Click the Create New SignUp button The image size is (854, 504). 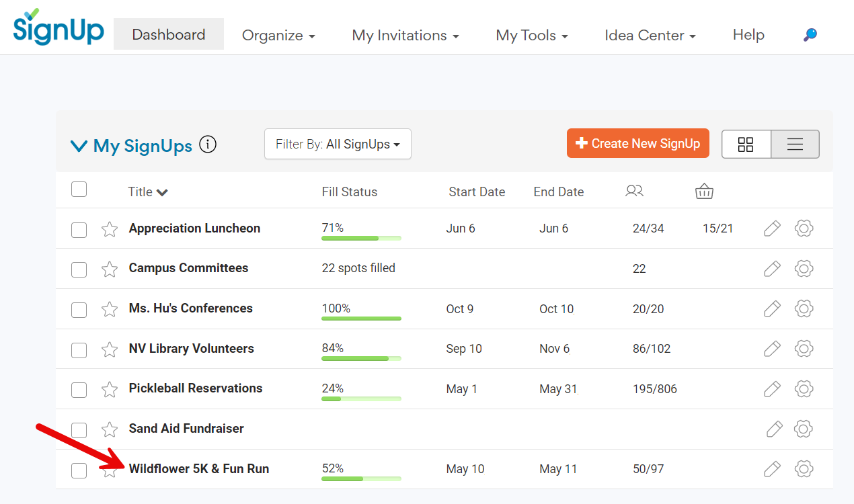(637, 144)
